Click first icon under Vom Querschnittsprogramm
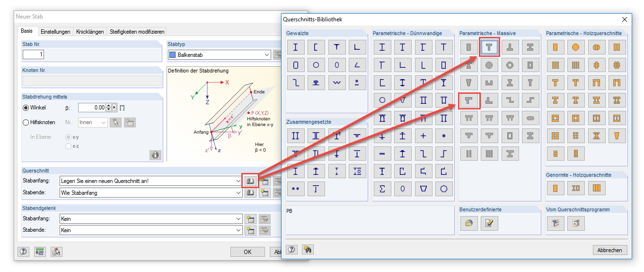644x272 pixels. (x=556, y=223)
